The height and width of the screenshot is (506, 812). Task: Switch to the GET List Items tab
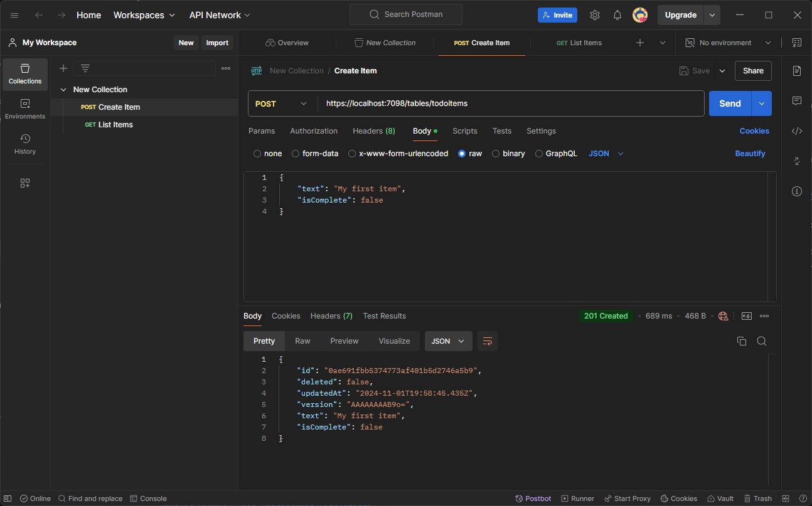coord(579,43)
